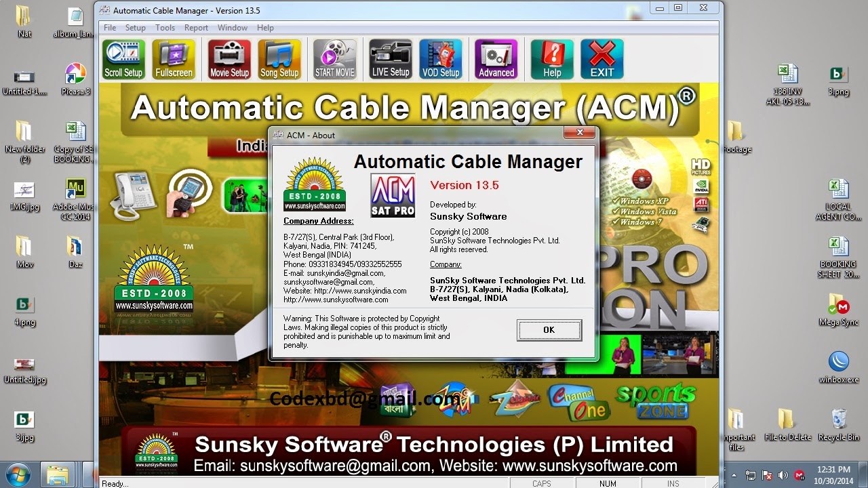The height and width of the screenshot is (488, 868).
Task: Select the Recycle Bin desktop icon
Action: (839, 425)
